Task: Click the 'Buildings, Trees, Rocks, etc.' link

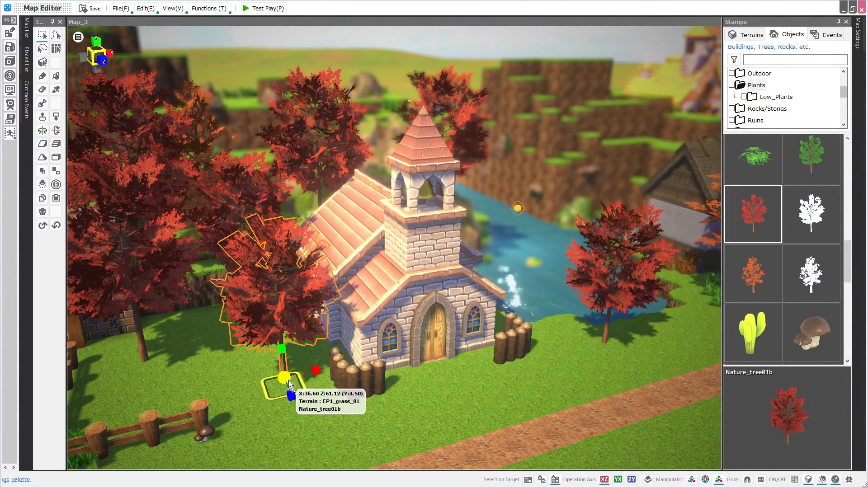Action: (768, 47)
